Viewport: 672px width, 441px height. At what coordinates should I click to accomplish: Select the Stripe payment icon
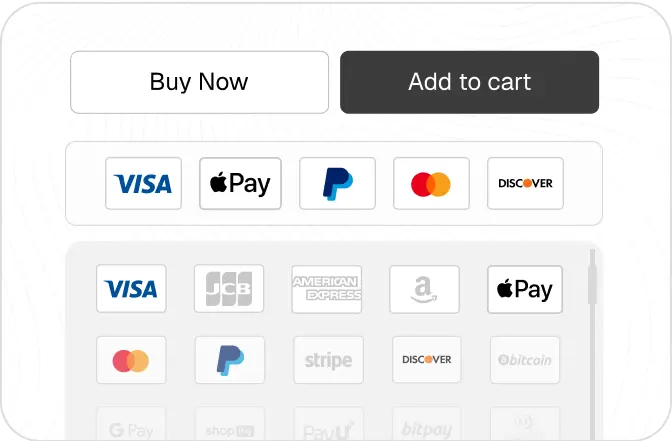click(328, 360)
